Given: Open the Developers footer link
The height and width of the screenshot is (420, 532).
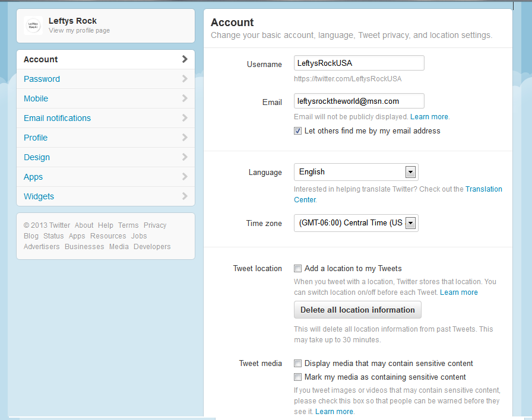Looking at the screenshot, I should pos(152,247).
